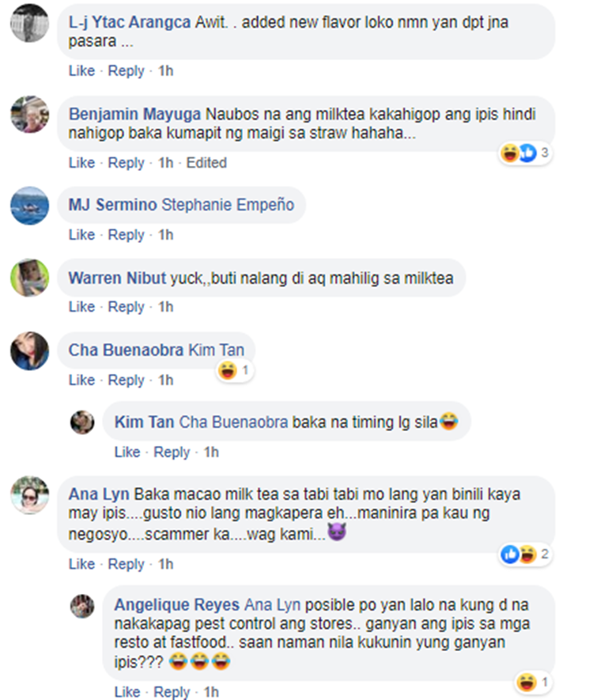Open Angelique Reyes' name link
The width and height of the screenshot is (593, 700).
[x=176, y=604]
